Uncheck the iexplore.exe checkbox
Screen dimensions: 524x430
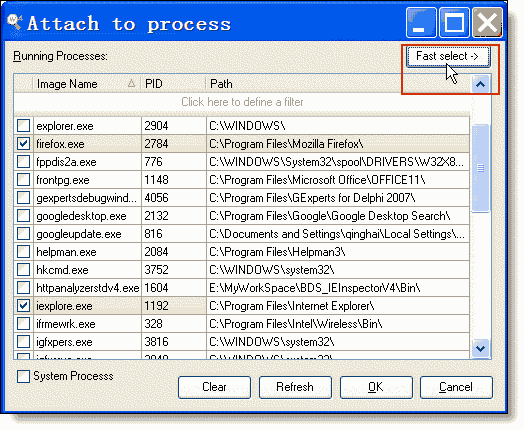pyautogui.click(x=23, y=306)
